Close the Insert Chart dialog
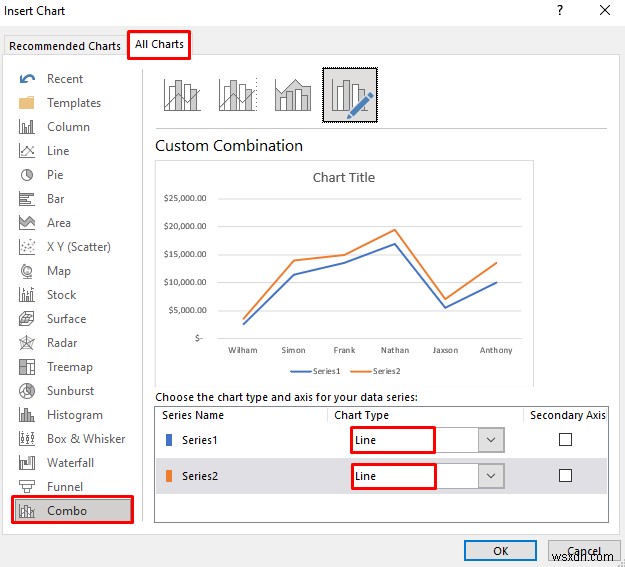 click(x=605, y=10)
